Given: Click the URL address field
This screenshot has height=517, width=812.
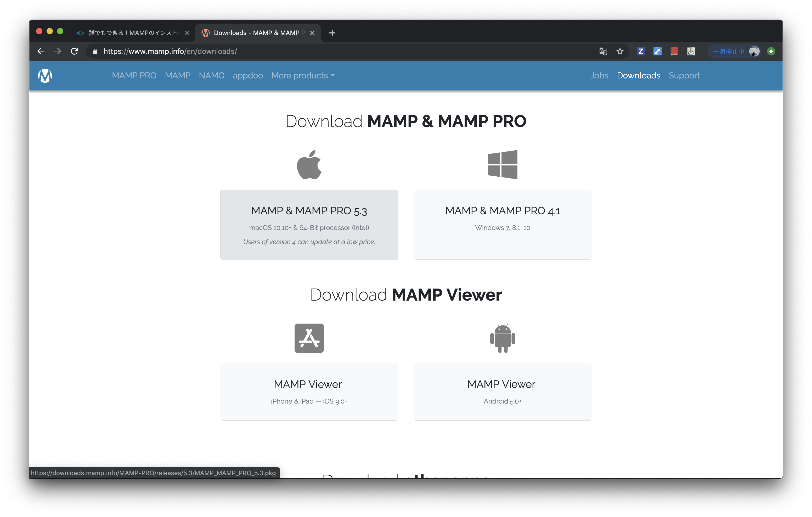Looking at the screenshot, I should 337,51.
